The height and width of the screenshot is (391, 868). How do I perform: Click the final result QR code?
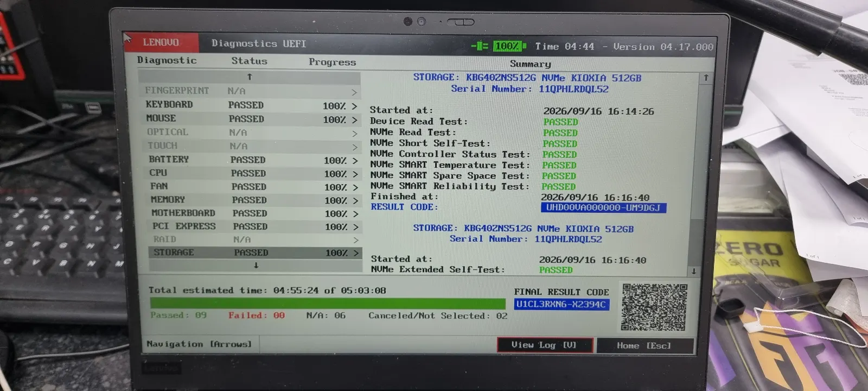[x=654, y=307]
